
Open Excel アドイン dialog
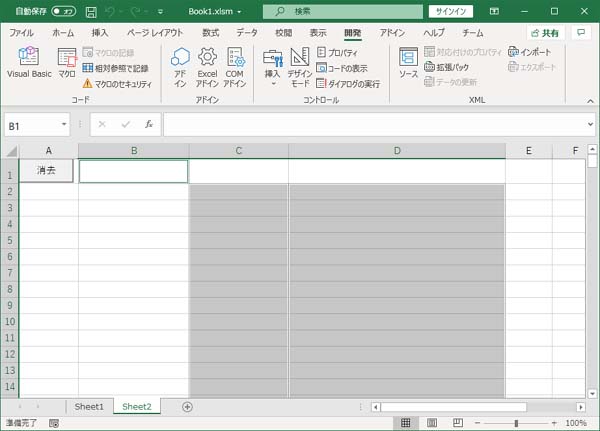[207, 67]
